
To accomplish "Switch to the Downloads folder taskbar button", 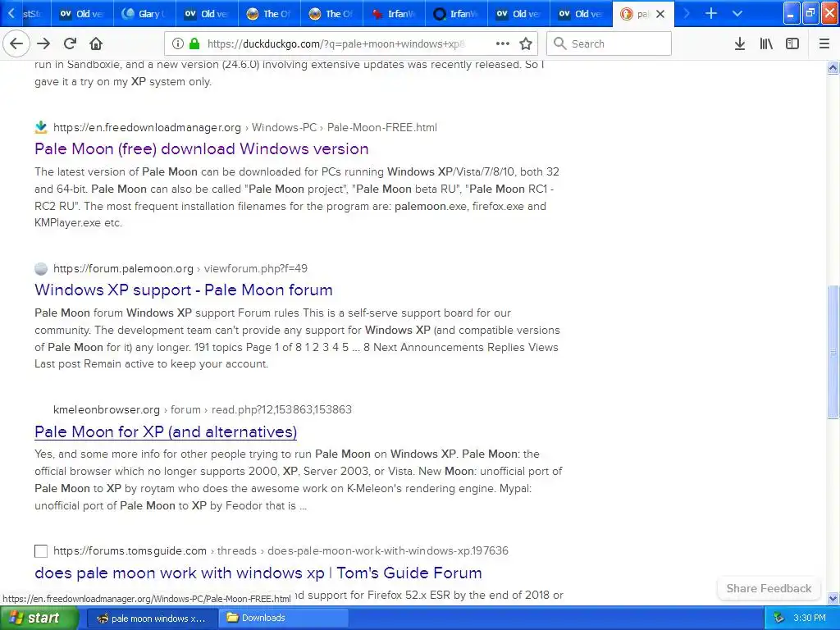I will coord(283,619).
